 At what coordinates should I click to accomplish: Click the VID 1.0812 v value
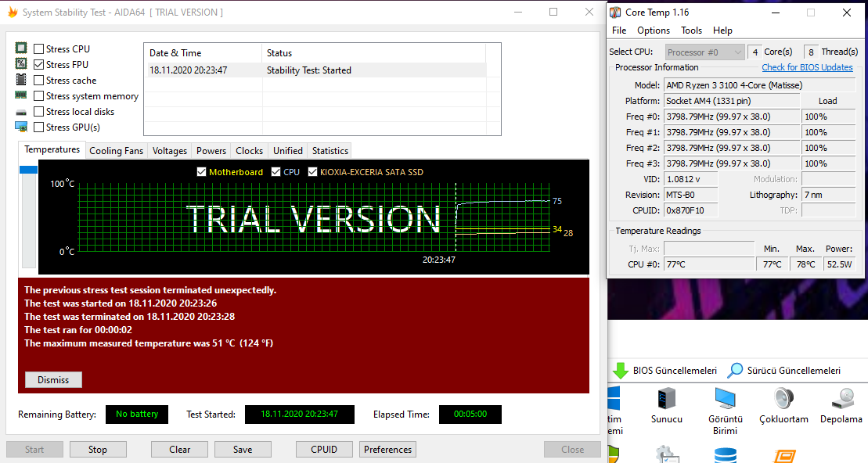click(691, 179)
